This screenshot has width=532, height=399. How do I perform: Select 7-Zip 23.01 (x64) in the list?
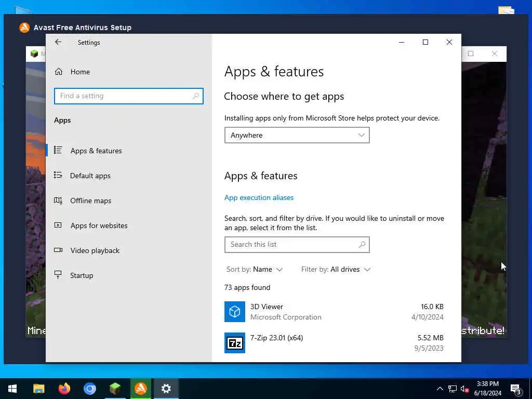pyautogui.click(x=334, y=343)
